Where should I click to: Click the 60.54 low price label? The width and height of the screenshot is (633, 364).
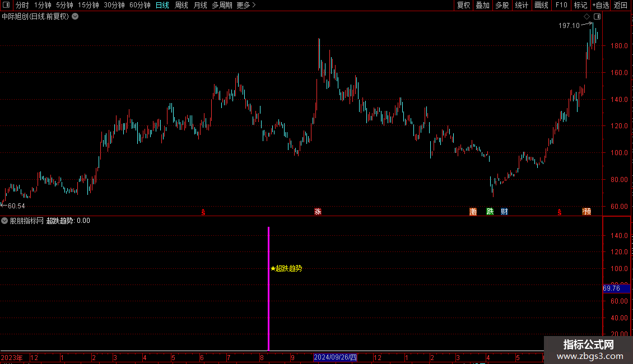coord(16,206)
